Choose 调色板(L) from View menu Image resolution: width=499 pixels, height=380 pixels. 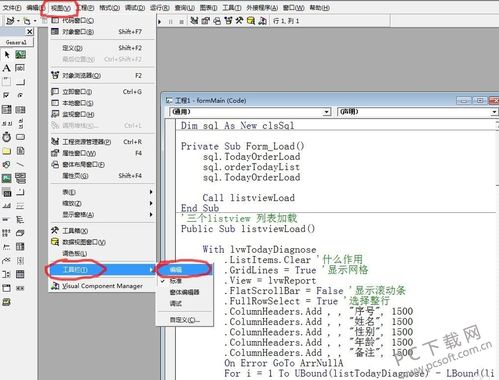click(x=102, y=253)
